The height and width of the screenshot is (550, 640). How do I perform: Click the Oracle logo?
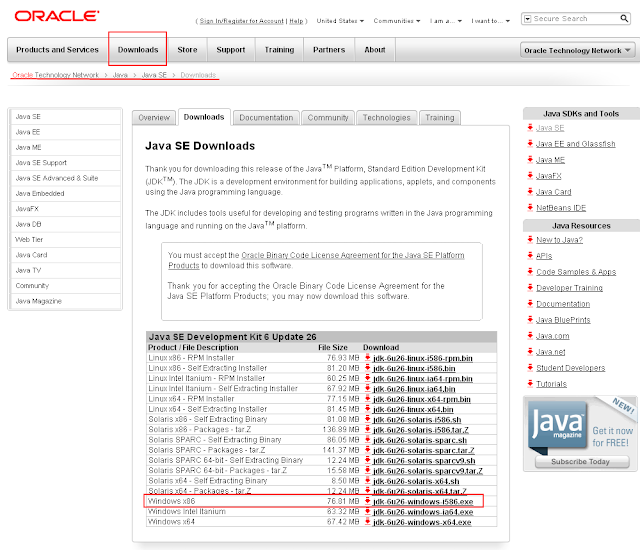(57, 16)
